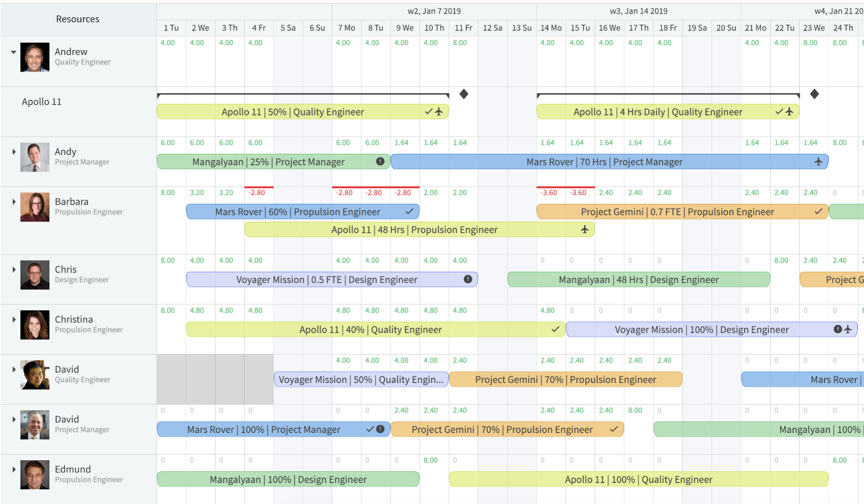The image size is (864, 504).
Task: Click checkmark icon on Project Gemini 0.7 FTE bar
Action: click(819, 212)
